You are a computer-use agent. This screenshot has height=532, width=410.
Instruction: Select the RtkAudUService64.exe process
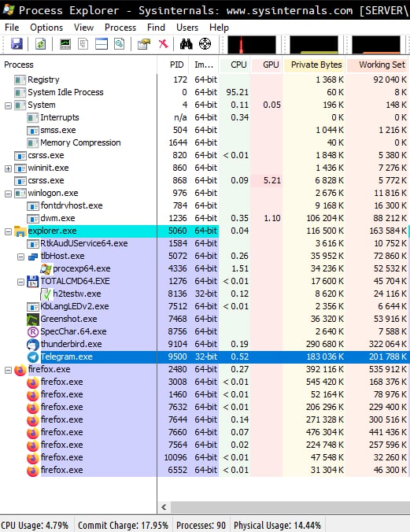pyautogui.click(x=205, y=243)
